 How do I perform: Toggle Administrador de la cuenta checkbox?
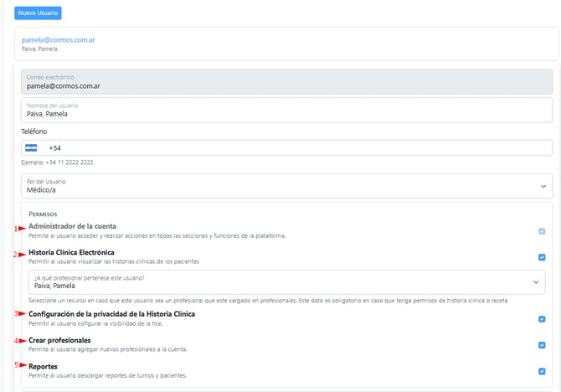542,231
